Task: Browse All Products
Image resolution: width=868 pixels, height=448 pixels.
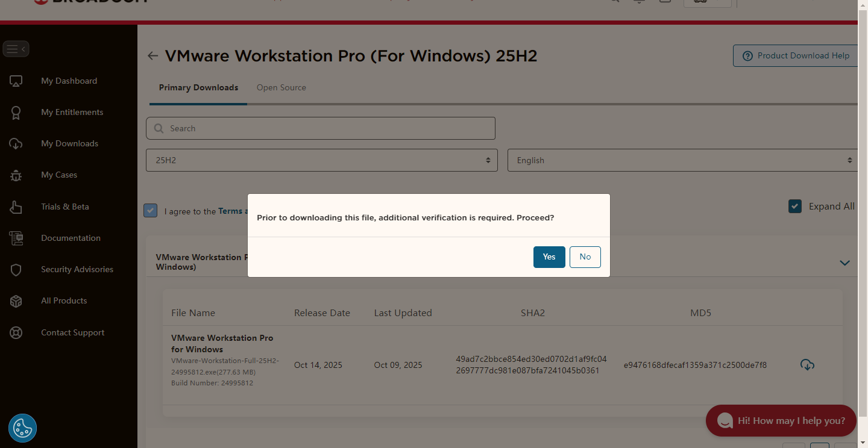Action: click(64, 300)
